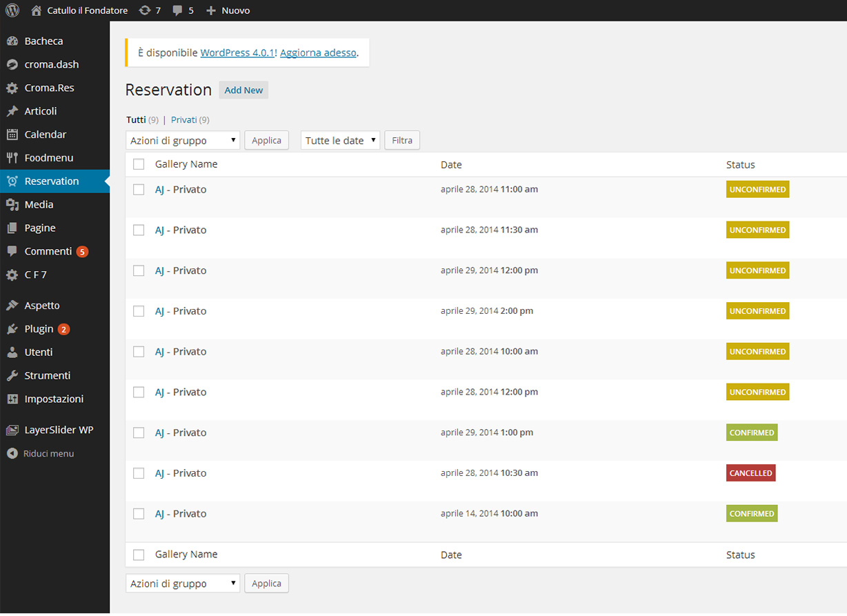Click the Strumenti wrench icon
This screenshot has width=847, height=616.
[12, 376]
